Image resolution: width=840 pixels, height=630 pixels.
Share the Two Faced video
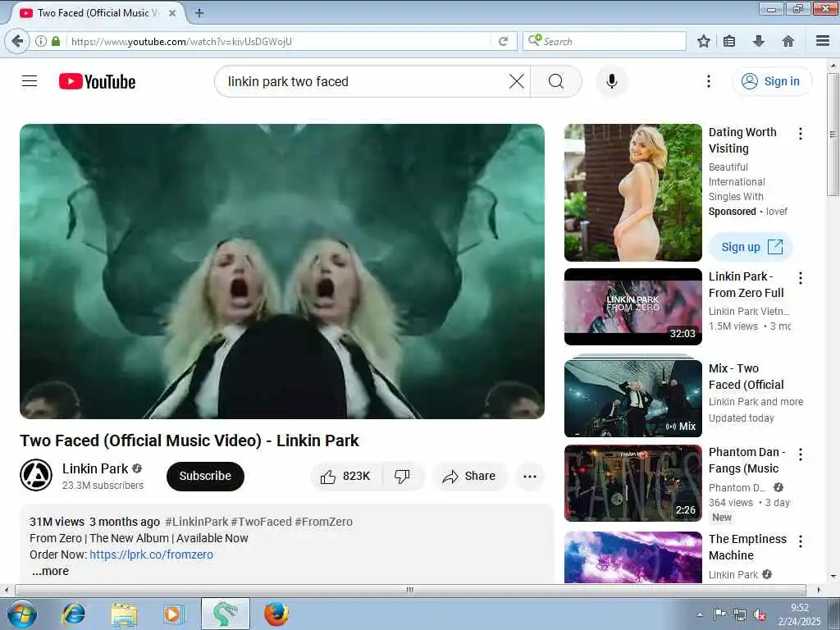point(468,477)
